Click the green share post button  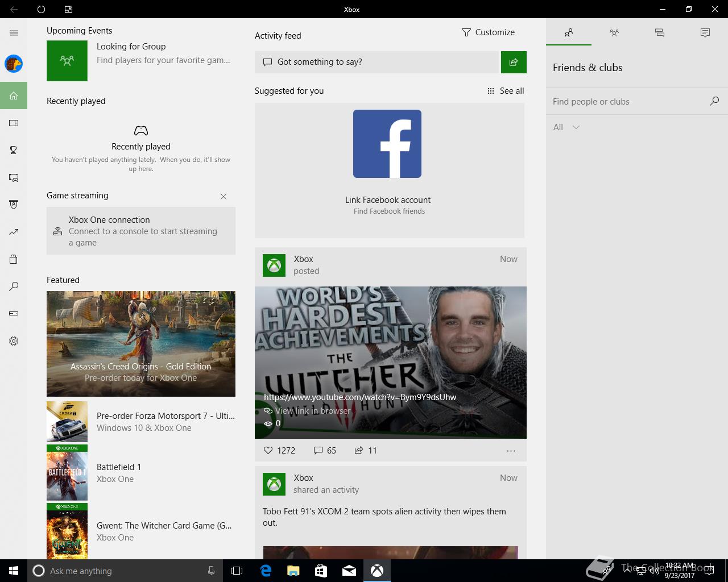click(x=514, y=62)
